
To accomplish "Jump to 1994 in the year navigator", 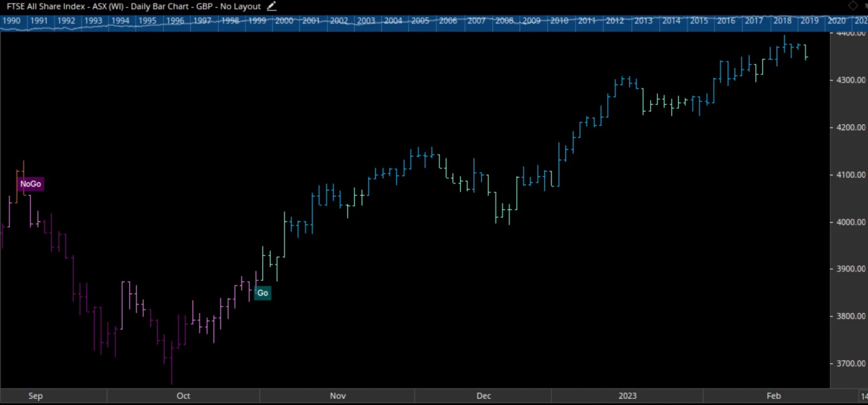I will pyautogui.click(x=120, y=21).
